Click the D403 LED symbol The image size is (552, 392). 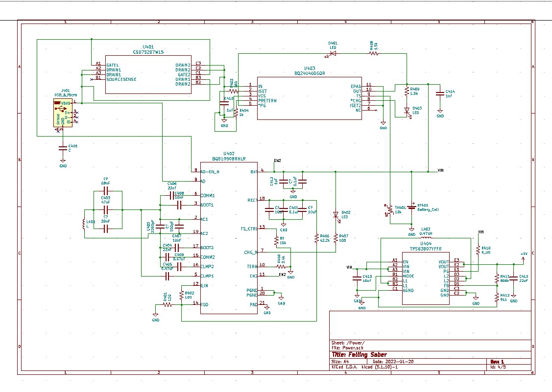point(406,111)
